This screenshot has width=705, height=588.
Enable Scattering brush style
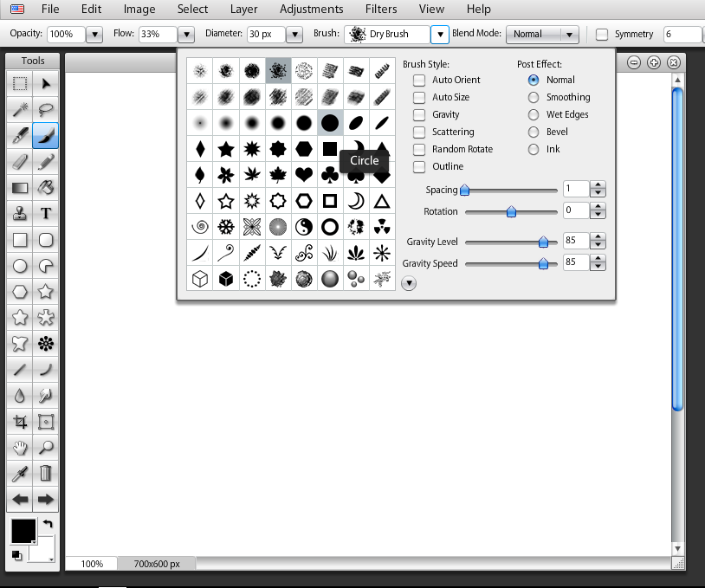pyautogui.click(x=419, y=132)
